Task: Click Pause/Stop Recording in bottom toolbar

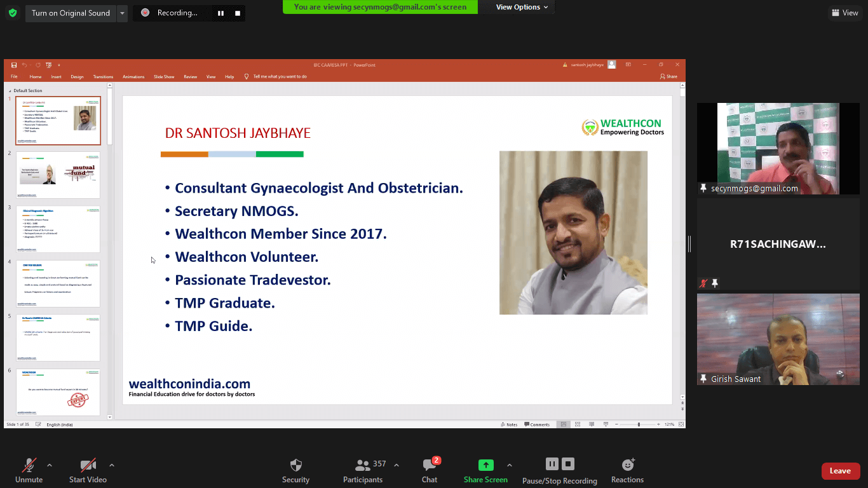Action: pos(560,471)
